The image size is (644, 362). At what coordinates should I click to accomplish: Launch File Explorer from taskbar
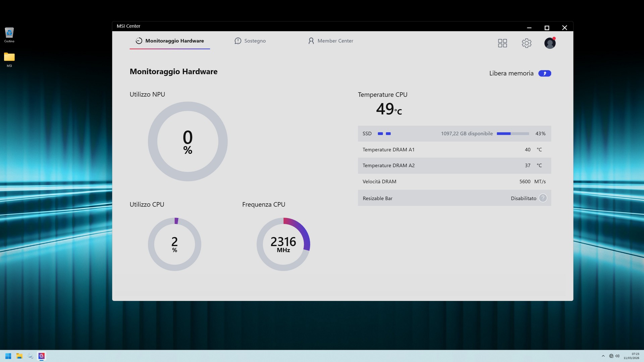[x=19, y=356]
